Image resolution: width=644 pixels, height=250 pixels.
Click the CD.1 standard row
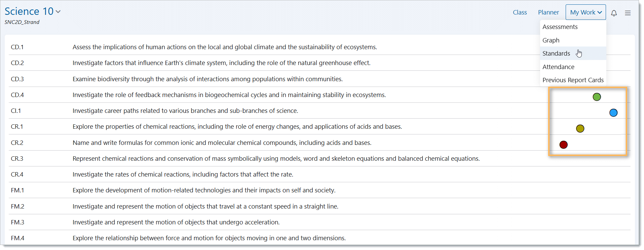(x=224, y=47)
